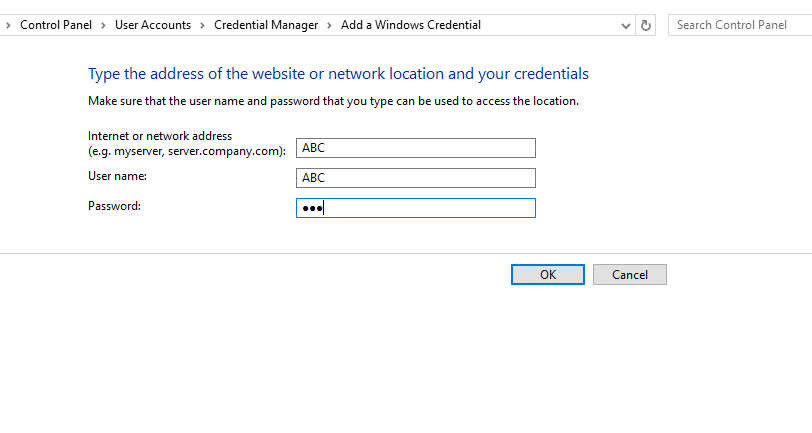Click the Internet or network address field

coord(415,148)
